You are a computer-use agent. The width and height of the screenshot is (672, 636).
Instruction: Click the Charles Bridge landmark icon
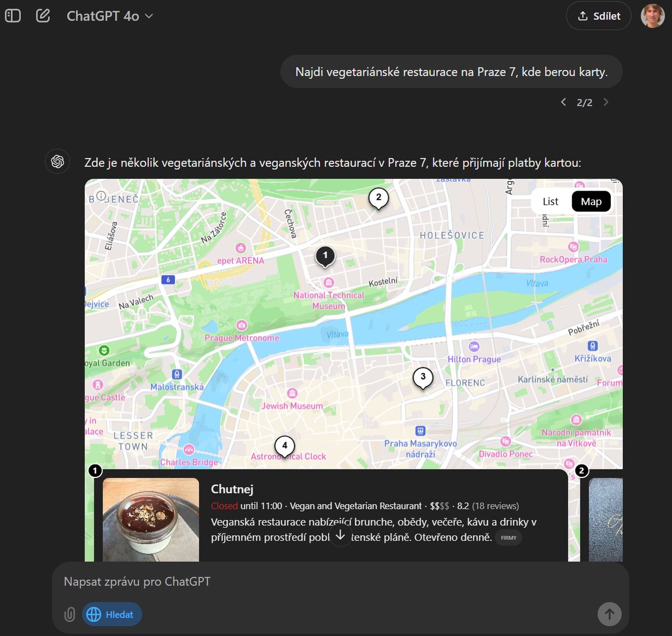pyautogui.click(x=189, y=449)
